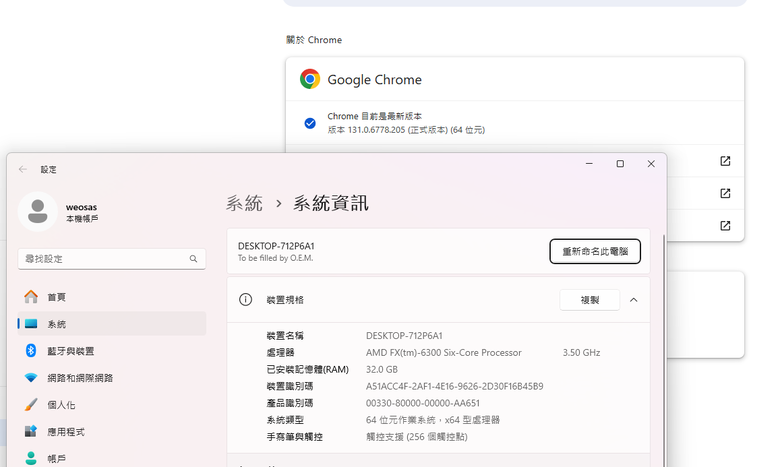Open 應用程式 settings
The width and height of the screenshot is (780, 467).
tap(111, 431)
